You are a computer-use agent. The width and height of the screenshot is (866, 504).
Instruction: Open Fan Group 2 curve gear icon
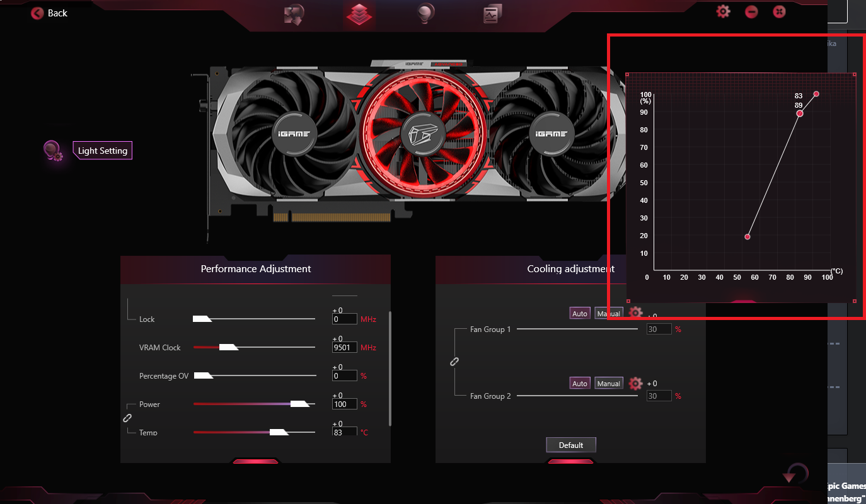[x=635, y=383]
